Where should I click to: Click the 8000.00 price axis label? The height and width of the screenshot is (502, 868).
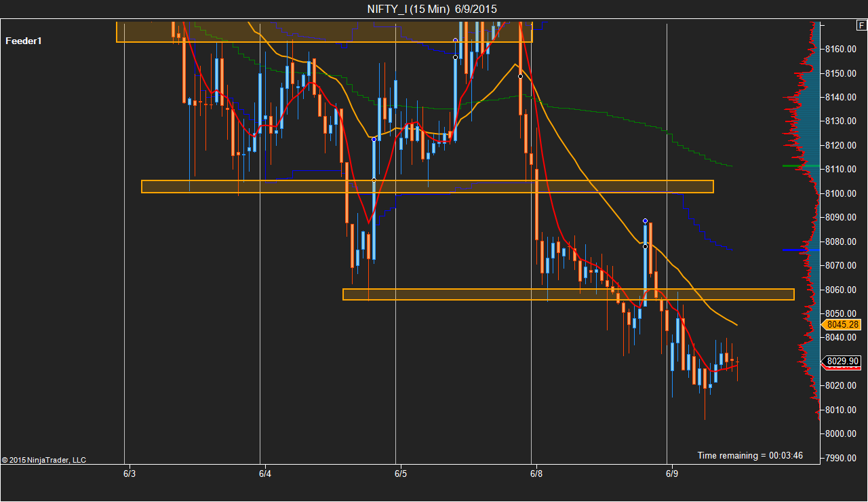pos(842,433)
